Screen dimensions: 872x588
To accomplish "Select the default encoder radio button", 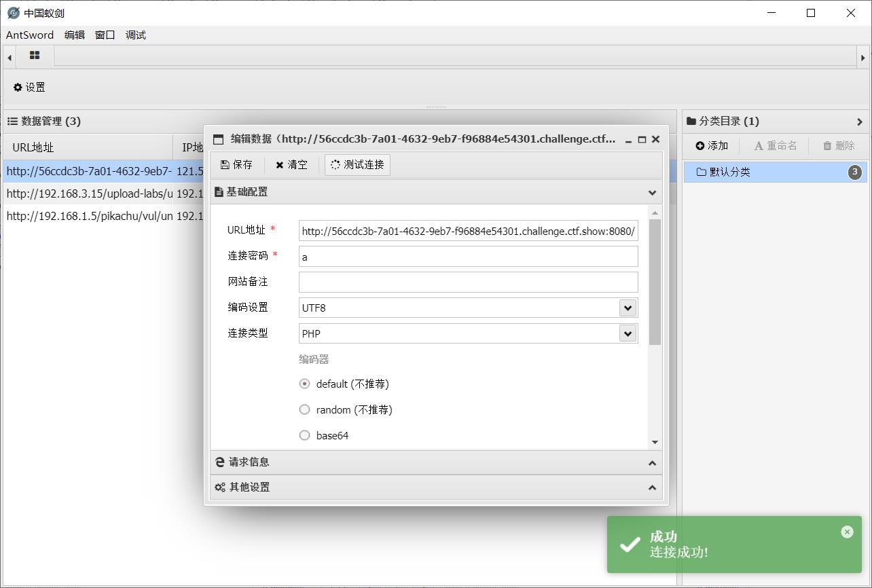I will point(304,384).
